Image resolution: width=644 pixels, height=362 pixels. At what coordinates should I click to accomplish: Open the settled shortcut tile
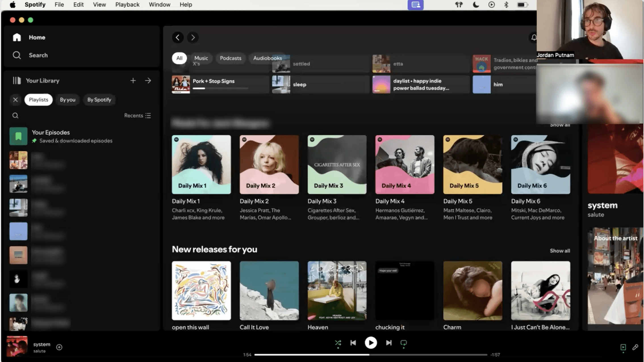[321, 64]
